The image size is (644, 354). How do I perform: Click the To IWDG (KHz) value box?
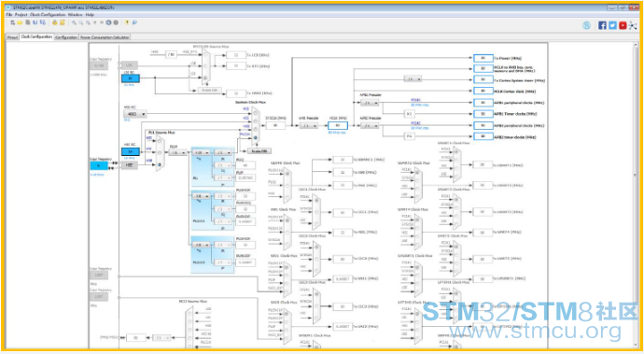point(236,93)
